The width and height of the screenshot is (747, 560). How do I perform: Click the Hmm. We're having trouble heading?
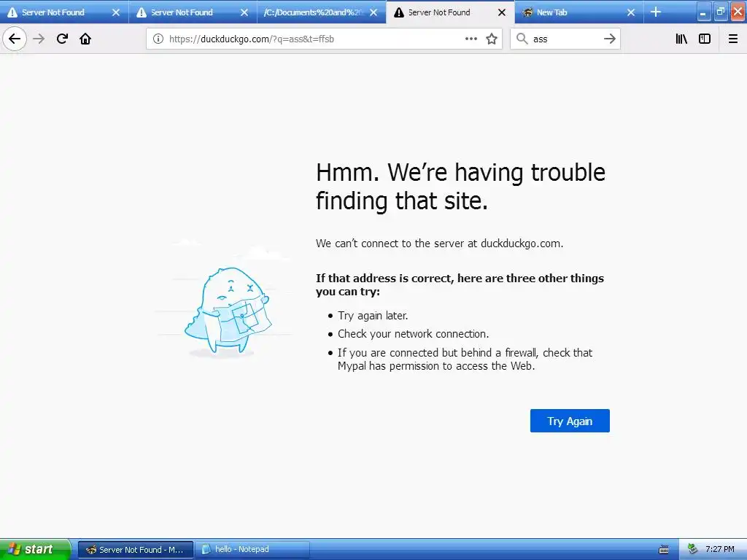[x=460, y=186]
